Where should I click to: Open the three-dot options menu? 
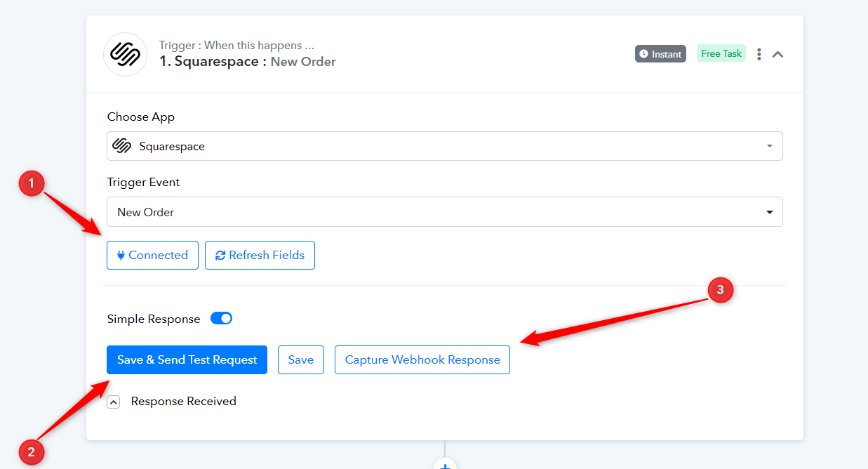coord(759,54)
